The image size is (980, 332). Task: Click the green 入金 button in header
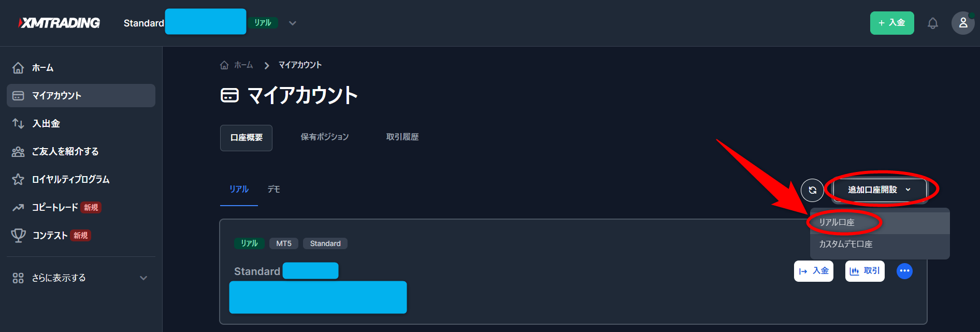pyautogui.click(x=892, y=23)
